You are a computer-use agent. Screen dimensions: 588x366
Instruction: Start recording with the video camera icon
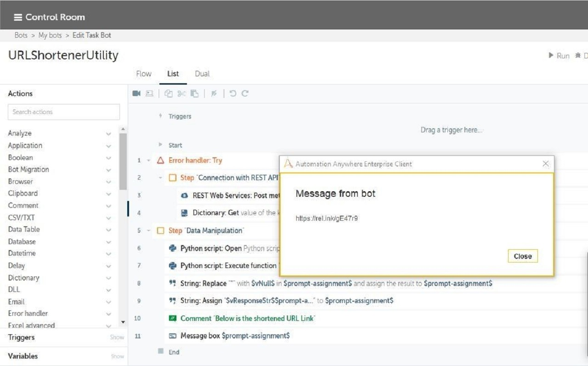(x=136, y=93)
